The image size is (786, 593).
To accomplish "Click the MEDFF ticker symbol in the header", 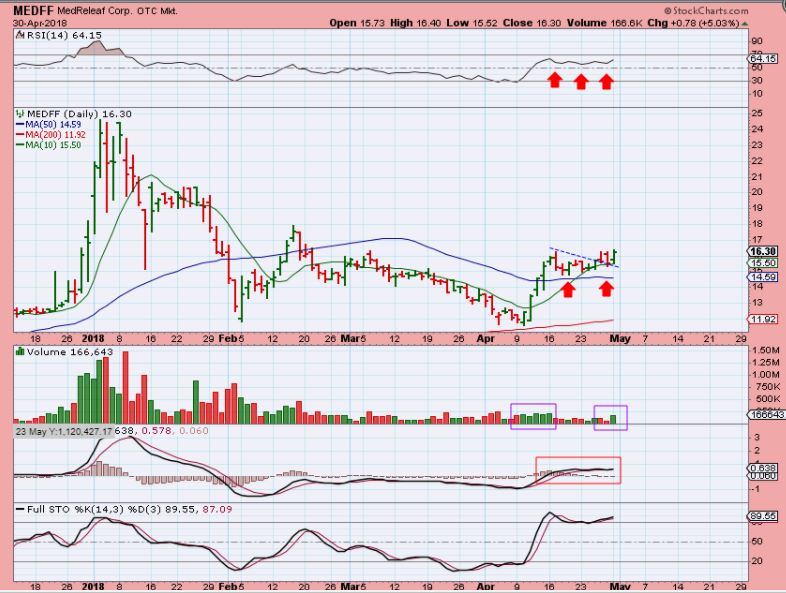I will click(33, 11).
